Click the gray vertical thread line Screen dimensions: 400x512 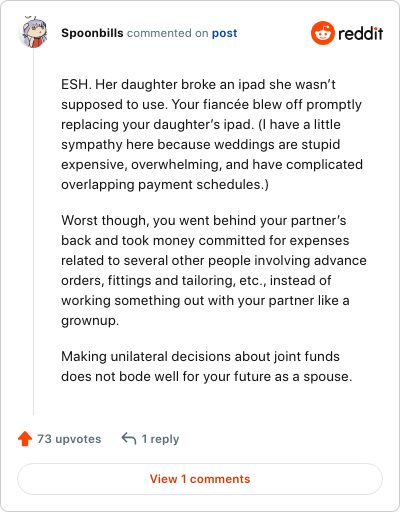coord(33,232)
